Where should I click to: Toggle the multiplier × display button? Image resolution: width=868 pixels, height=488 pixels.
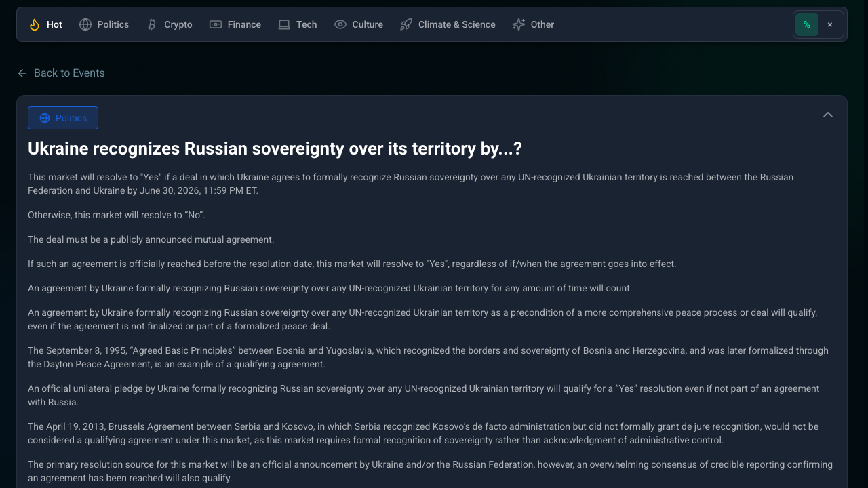pyautogui.click(x=830, y=24)
